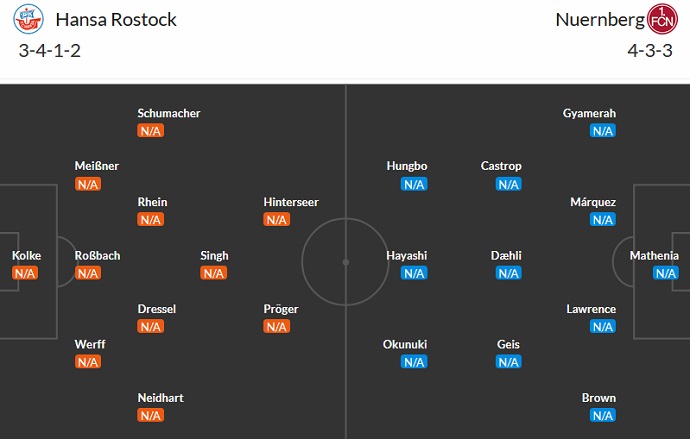This screenshot has width=690, height=439.
Task: Select player Castrop in the lineup
Action: click(x=501, y=166)
